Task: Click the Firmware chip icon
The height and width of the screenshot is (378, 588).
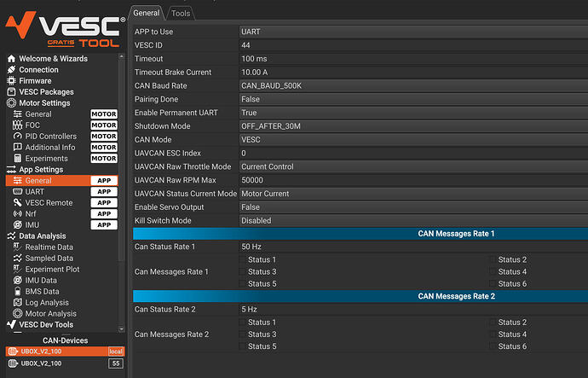Action: pyautogui.click(x=11, y=81)
